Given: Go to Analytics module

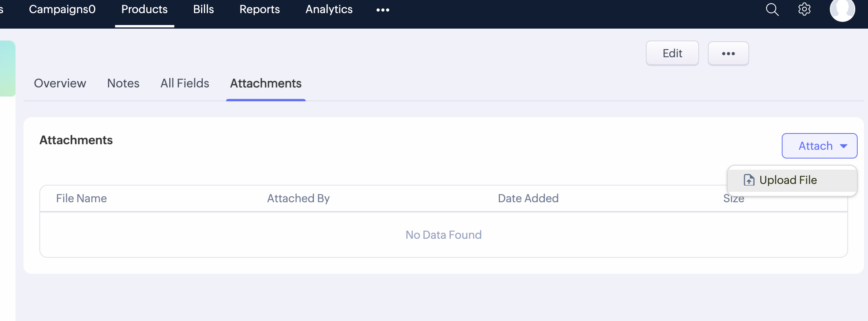Looking at the screenshot, I should [x=329, y=10].
